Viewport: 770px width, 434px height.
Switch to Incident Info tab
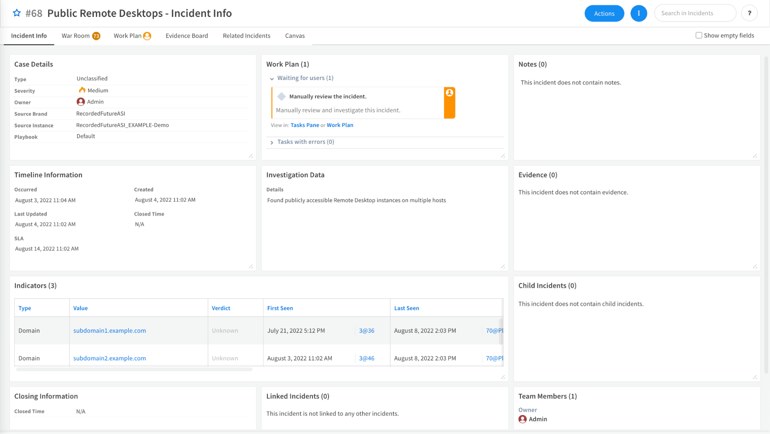tap(29, 36)
